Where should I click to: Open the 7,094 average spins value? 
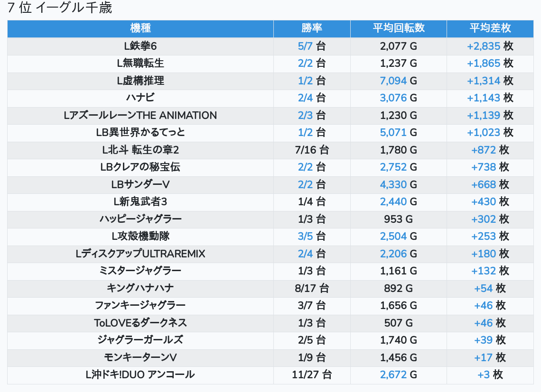pos(393,81)
